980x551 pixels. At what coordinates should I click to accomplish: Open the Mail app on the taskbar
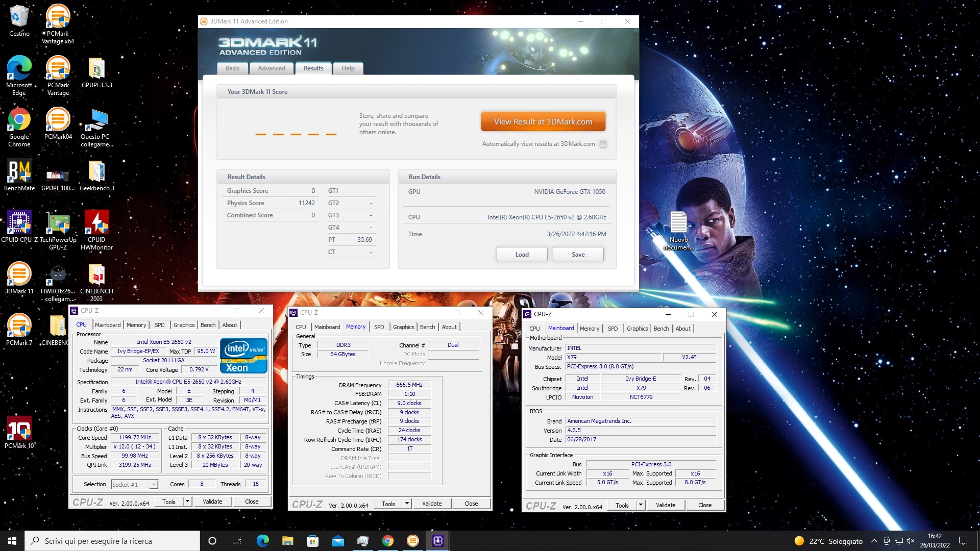point(337,541)
